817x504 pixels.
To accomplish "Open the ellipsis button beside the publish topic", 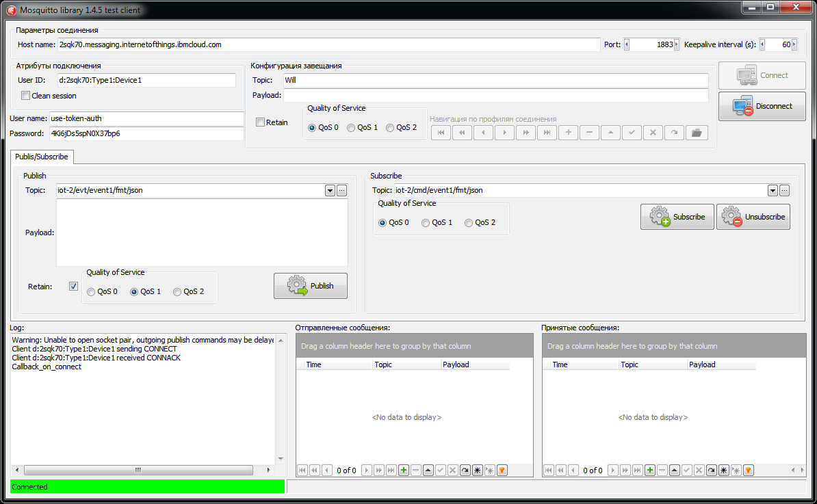I will click(341, 190).
